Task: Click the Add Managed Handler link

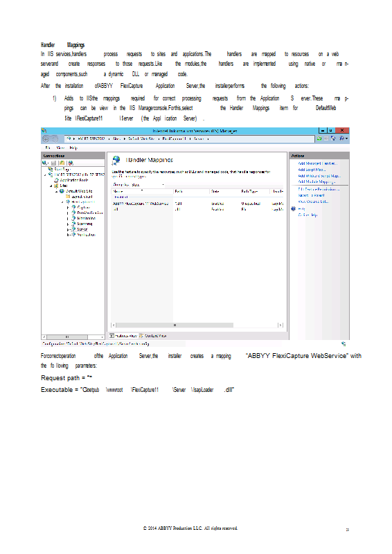Action: click(x=317, y=163)
